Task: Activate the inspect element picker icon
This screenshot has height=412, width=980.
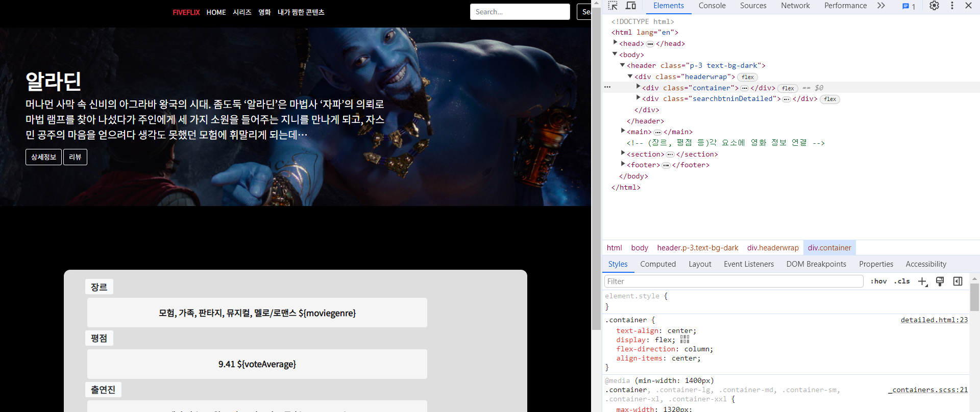Action: click(x=613, y=6)
